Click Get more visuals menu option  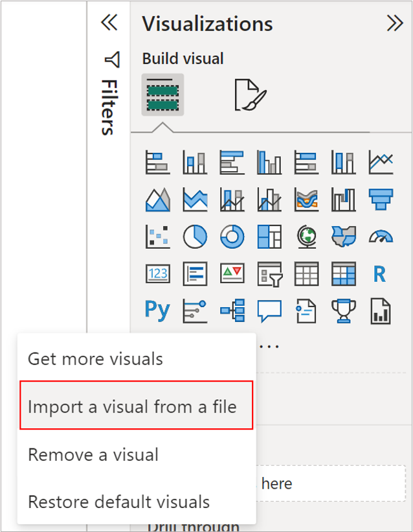[95, 358]
